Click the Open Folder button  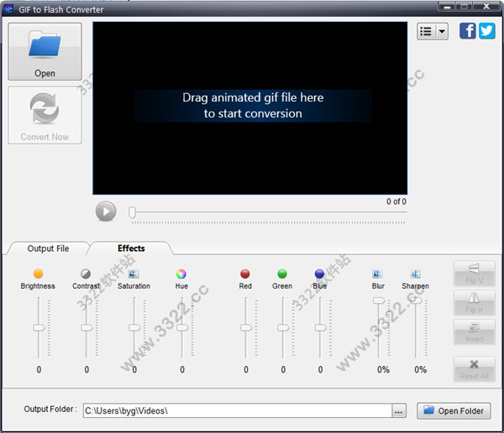(454, 411)
